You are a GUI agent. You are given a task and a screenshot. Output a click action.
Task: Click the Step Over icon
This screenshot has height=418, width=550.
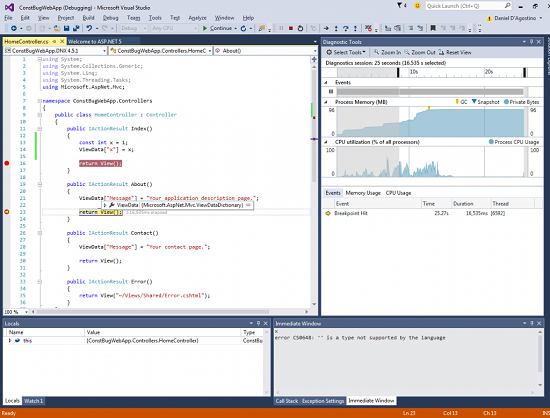[346, 28]
